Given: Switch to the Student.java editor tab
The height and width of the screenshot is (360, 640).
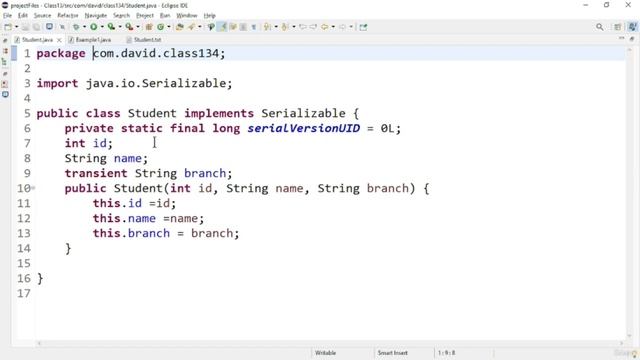Looking at the screenshot, I should 37,40.
